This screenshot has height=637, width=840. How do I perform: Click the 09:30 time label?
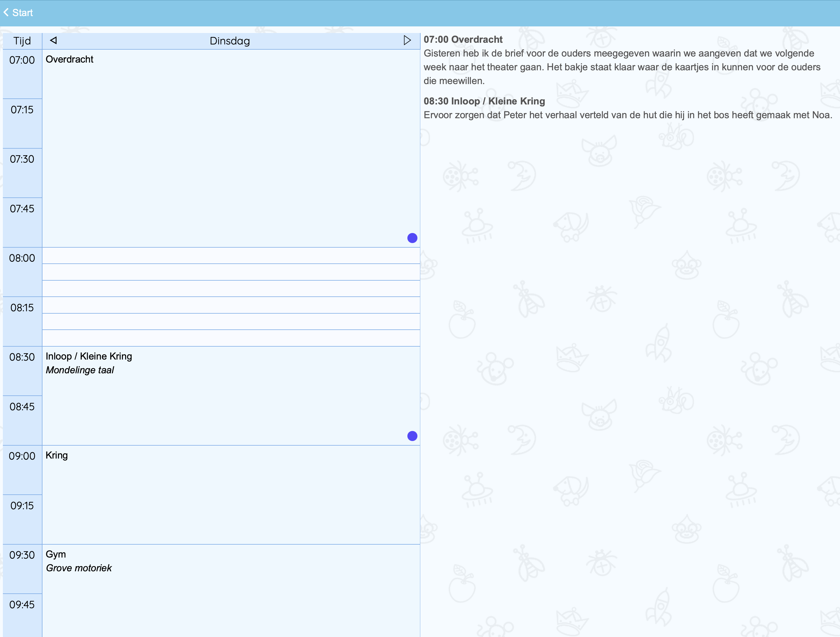[22, 555]
